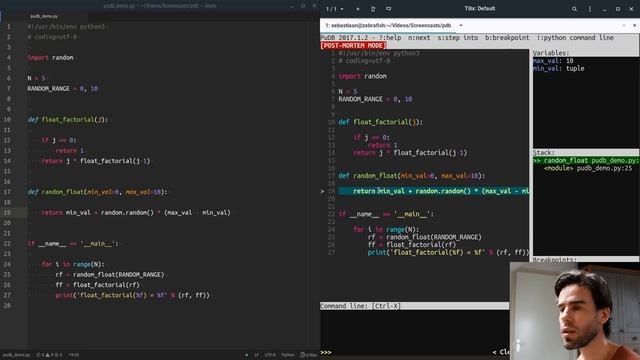Click line number 19 in Atom gutter

point(7,213)
